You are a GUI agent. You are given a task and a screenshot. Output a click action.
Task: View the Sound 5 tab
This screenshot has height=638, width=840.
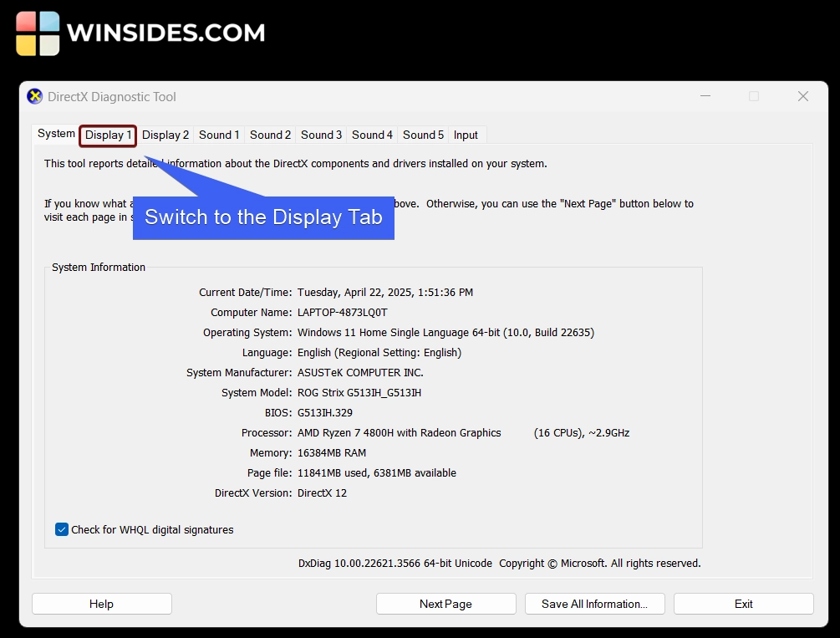(x=423, y=135)
